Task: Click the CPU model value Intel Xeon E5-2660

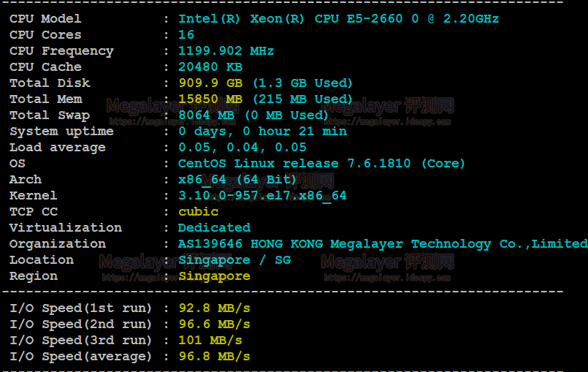Action: (338, 19)
